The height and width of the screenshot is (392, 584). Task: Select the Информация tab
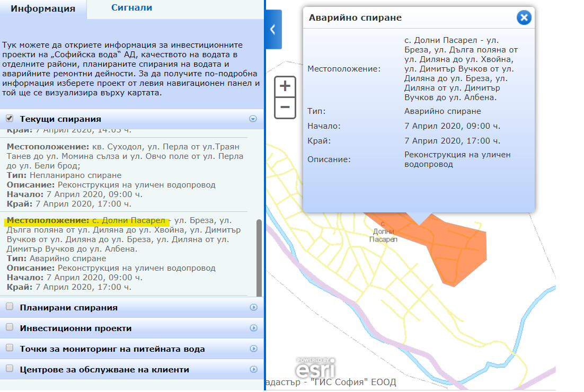tap(43, 8)
